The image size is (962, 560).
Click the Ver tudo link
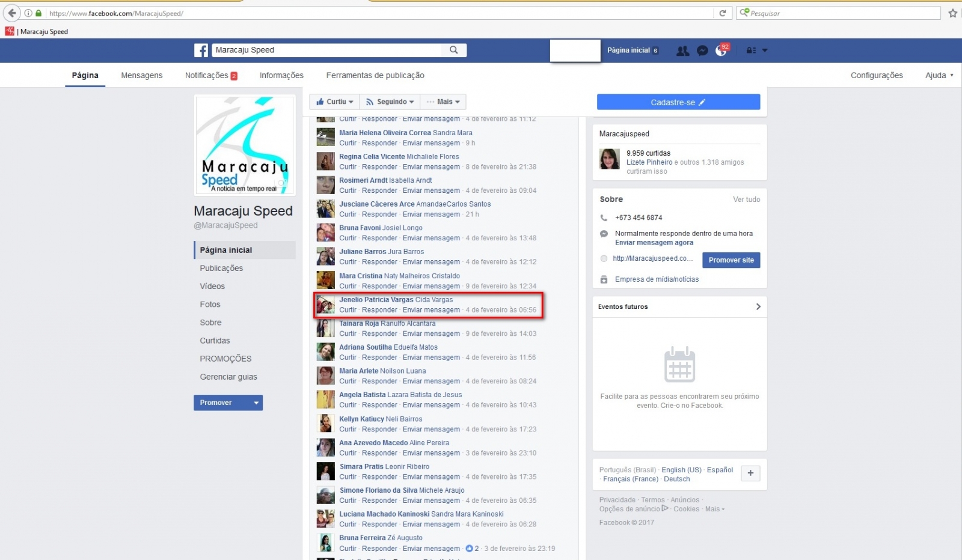pyautogui.click(x=746, y=199)
